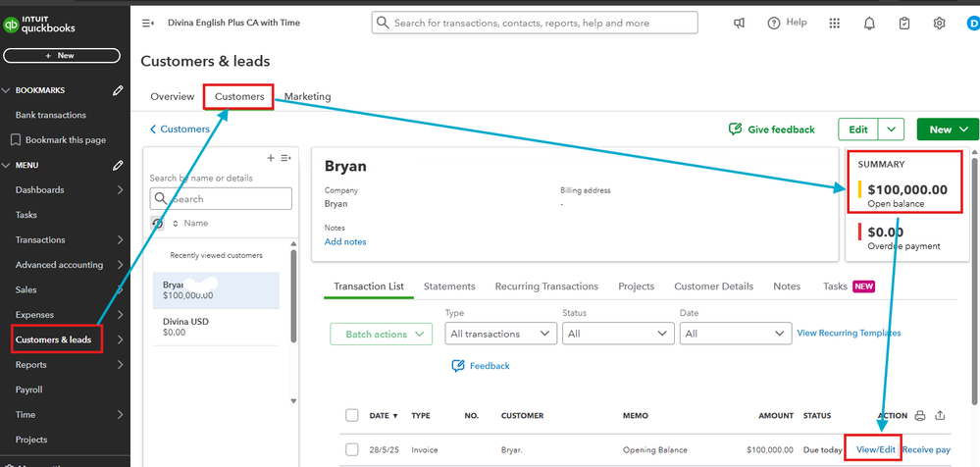Click the customer search field
This screenshot has height=467, width=980.
click(228, 199)
